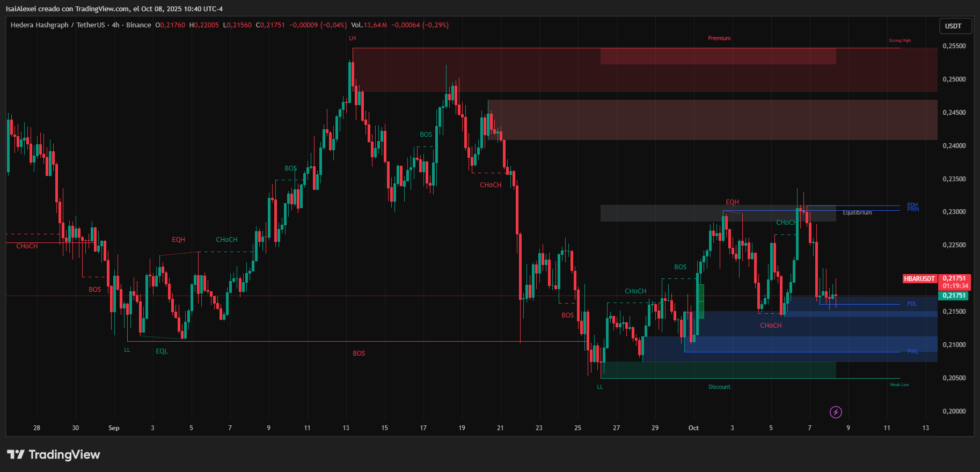Screen dimensions: 980x472
Task: Click the Oct date on time axis
Action: pyautogui.click(x=693, y=428)
